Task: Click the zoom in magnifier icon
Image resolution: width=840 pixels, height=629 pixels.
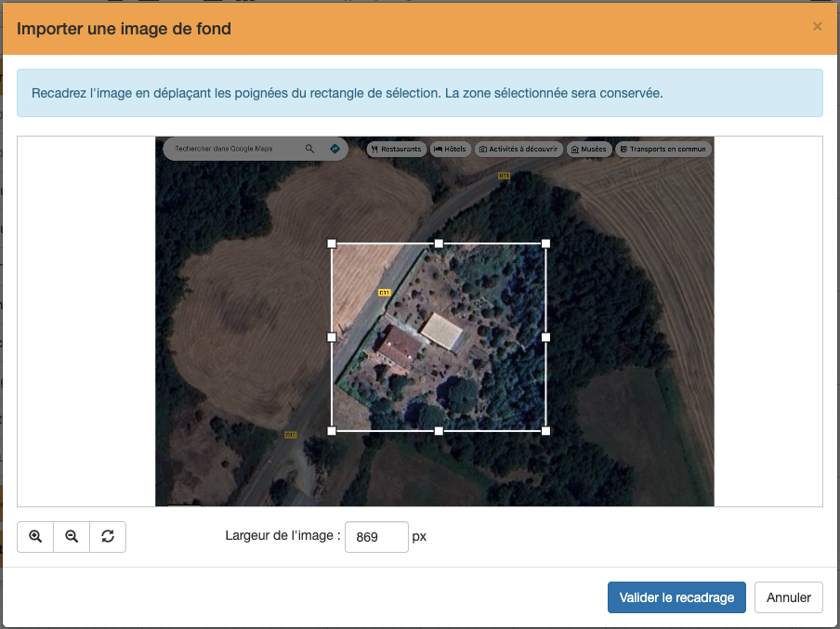Action: pyautogui.click(x=35, y=537)
